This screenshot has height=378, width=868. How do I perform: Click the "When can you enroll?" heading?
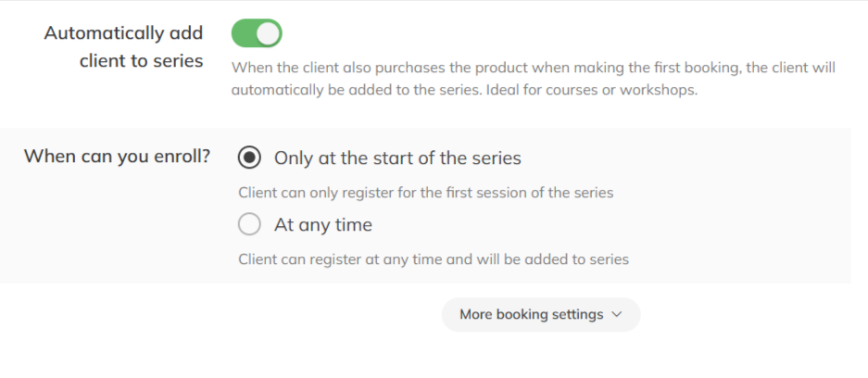117,156
